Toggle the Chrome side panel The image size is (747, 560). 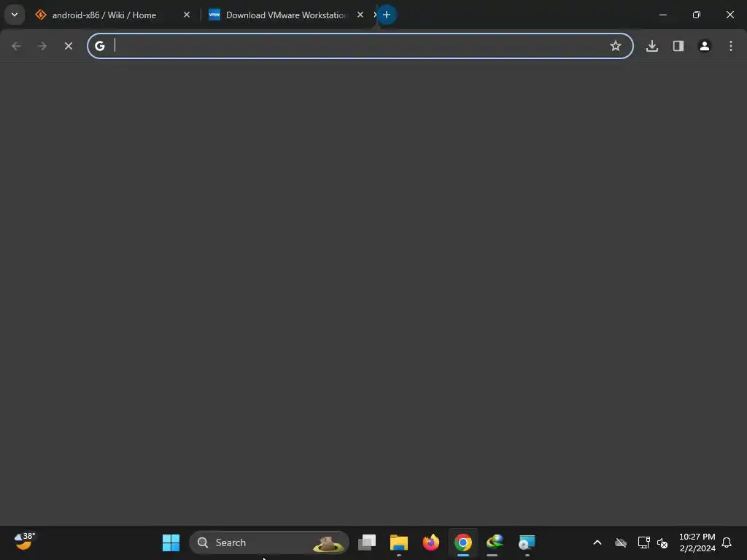pos(678,46)
